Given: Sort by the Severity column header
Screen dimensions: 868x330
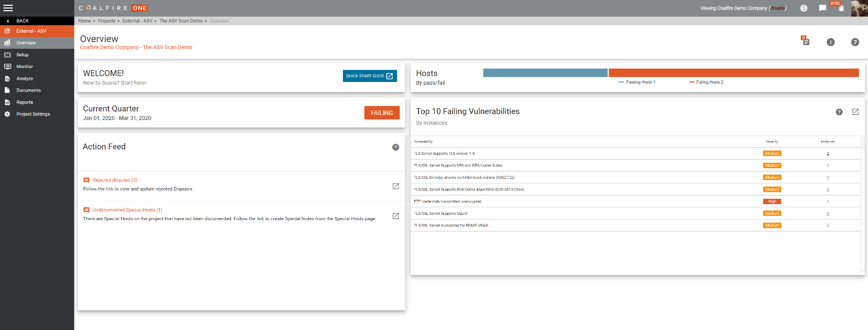Looking at the screenshot, I should click(x=772, y=141).
